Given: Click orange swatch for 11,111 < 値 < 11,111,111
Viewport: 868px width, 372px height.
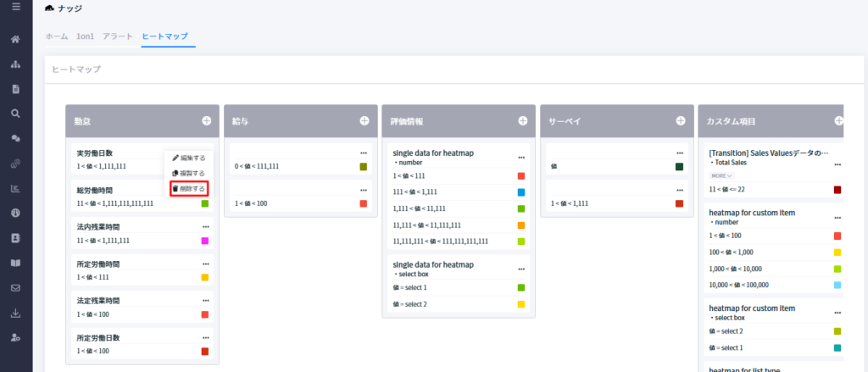Looking at the screenshot, I should (521, 225).
